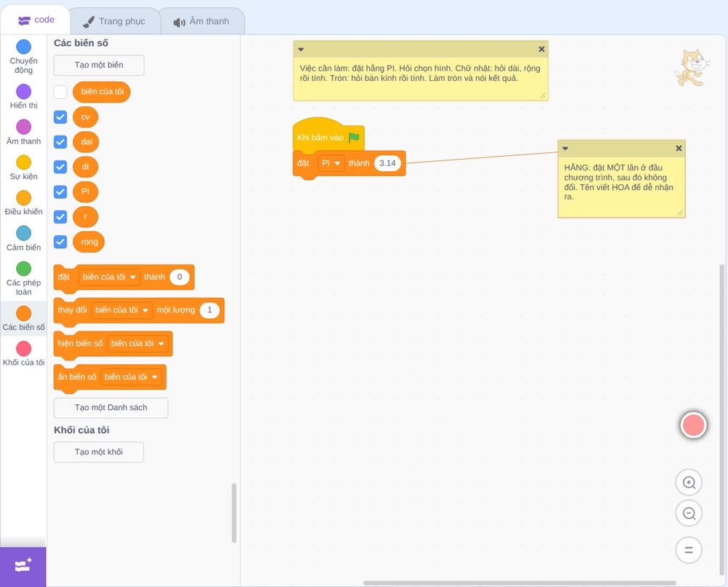Switch to the Âm thanh tab
Image resolution: width=728 pixels, height=587 pixels.
[202, 21]
